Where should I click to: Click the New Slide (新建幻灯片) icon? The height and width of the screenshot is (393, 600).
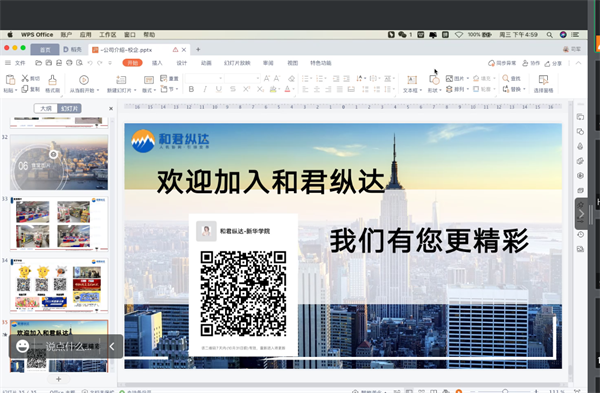click(x=121, y=80)
